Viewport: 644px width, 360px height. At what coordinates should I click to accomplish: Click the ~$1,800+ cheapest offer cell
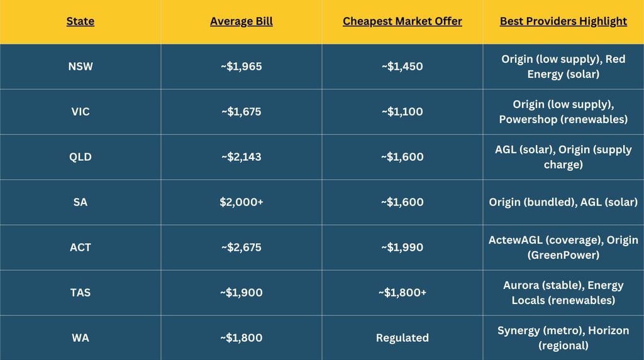402,292
